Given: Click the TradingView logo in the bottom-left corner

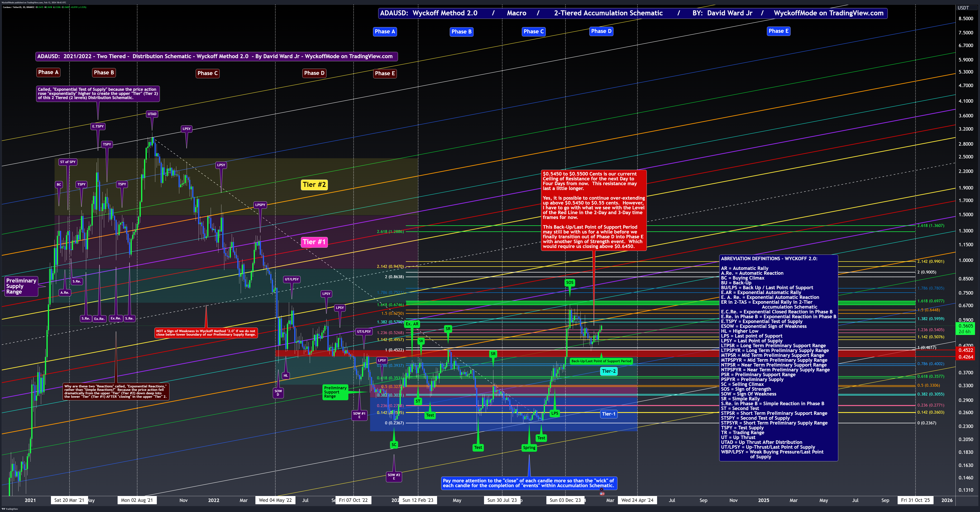Looking at the screenshot, I should point(9,509).
